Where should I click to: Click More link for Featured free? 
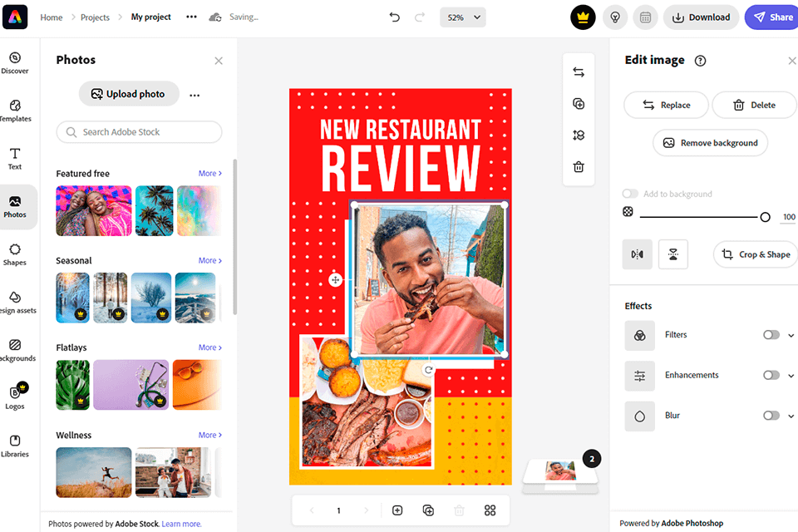(209, 173)
